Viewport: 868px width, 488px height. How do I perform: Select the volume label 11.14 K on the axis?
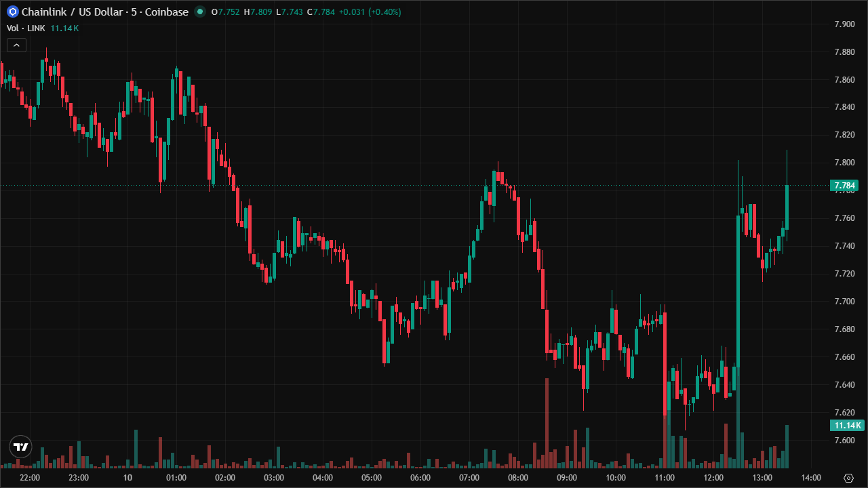(847, 426)
